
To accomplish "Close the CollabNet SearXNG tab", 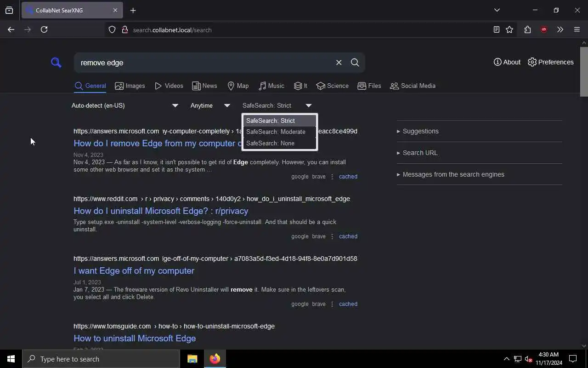I will pos(115,10).
